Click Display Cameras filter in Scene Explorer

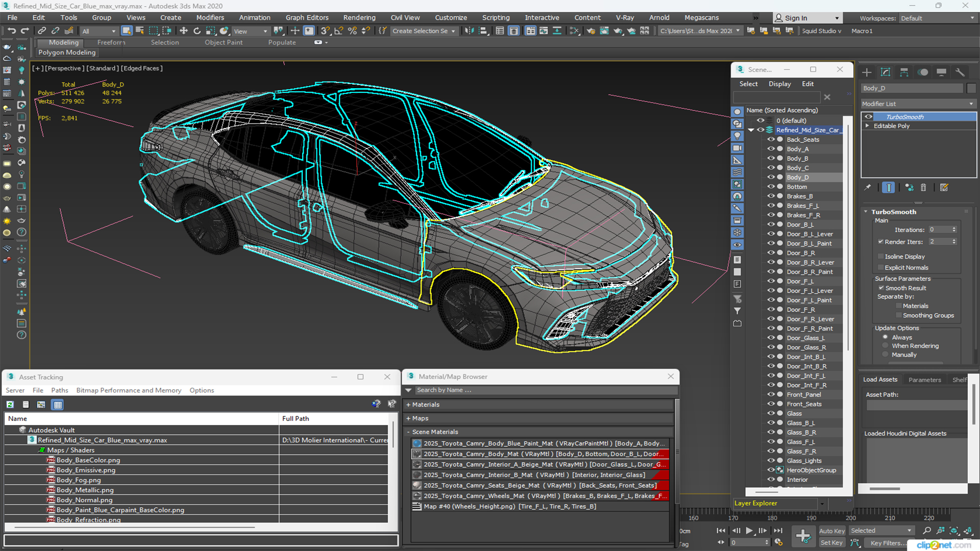[x=738, y=148]
